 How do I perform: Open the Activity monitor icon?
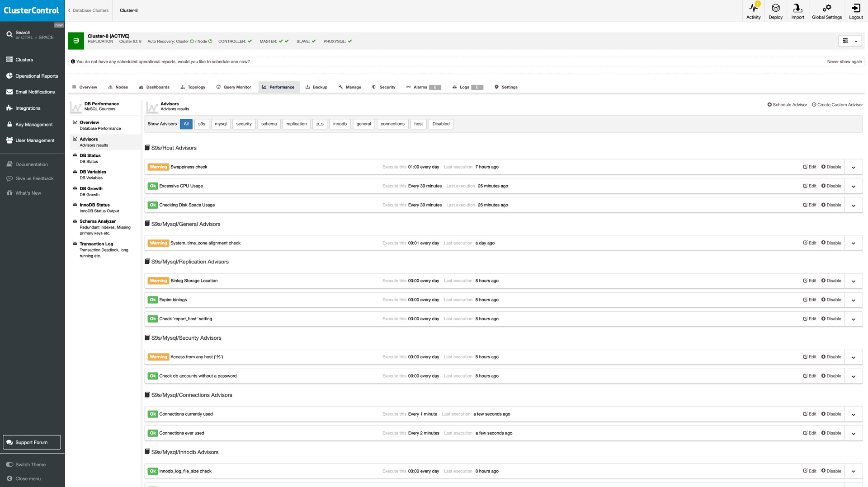point(753,10)
